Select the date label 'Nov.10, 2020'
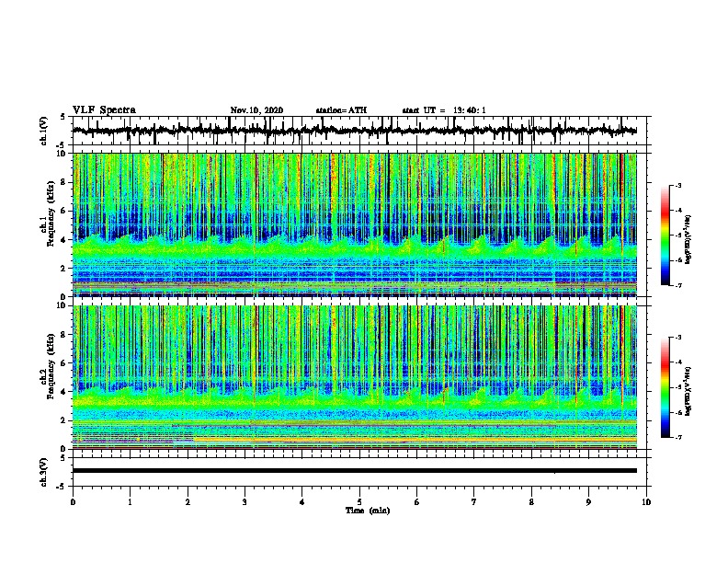728x563 pixels. [256, 110]
